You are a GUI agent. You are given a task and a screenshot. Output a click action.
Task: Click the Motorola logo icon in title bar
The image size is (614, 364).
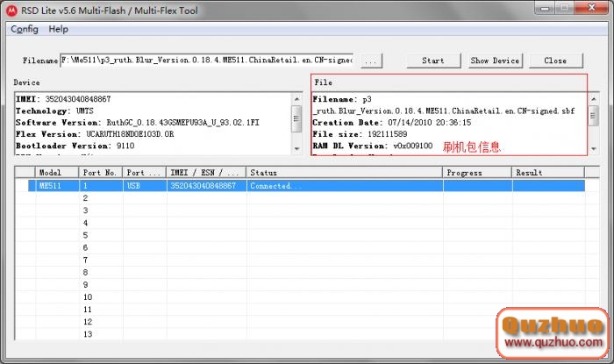(11, 11)
